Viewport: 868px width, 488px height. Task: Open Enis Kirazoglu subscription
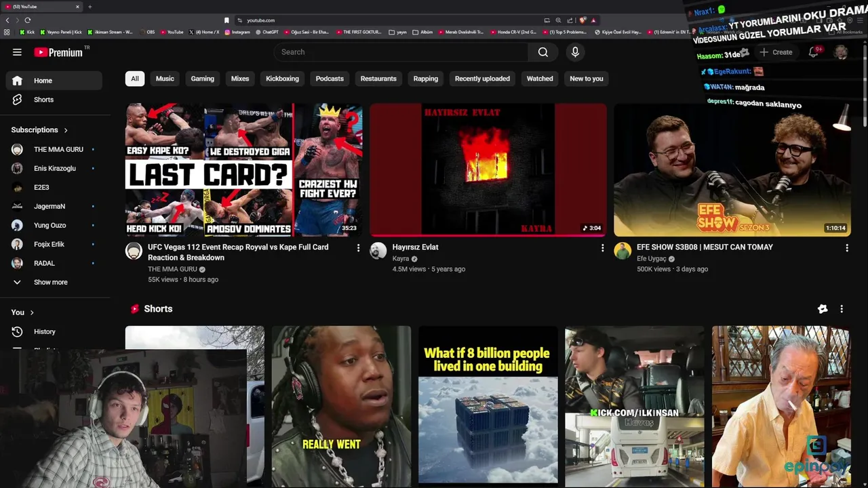[x=54, y=168]
